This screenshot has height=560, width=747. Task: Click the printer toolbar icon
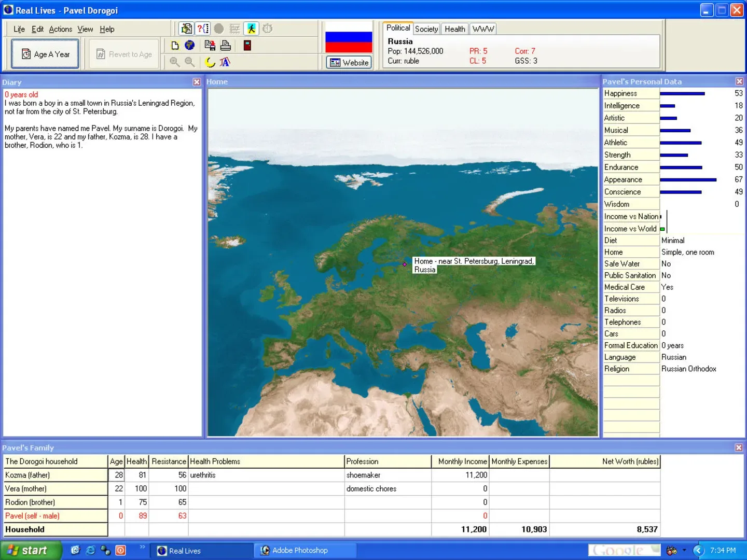tap(225, 46)
